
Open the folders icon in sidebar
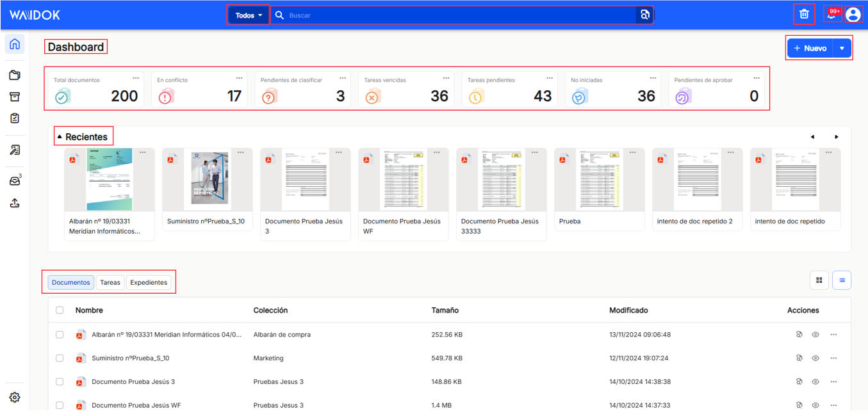click(x=15, y=76)
